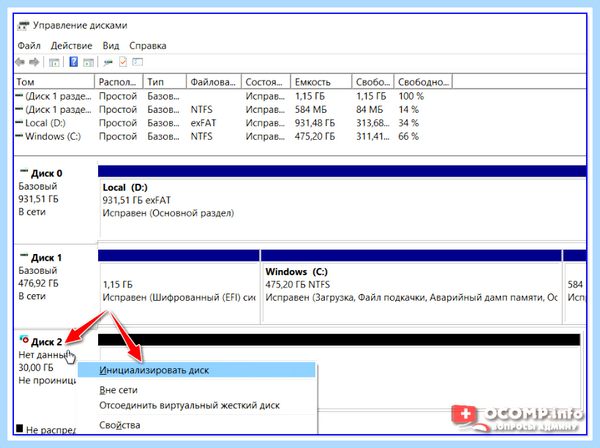Select Отсоединить виртуальный жесткий диск
The image size is (600, 448).
(x=196, y=405)
